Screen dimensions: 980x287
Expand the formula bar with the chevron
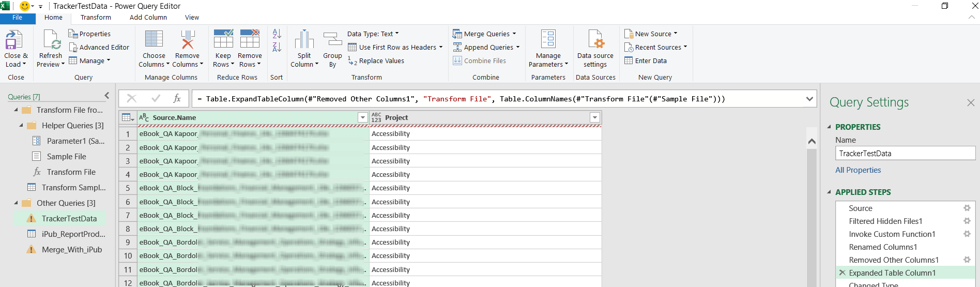tap(809, 99)
